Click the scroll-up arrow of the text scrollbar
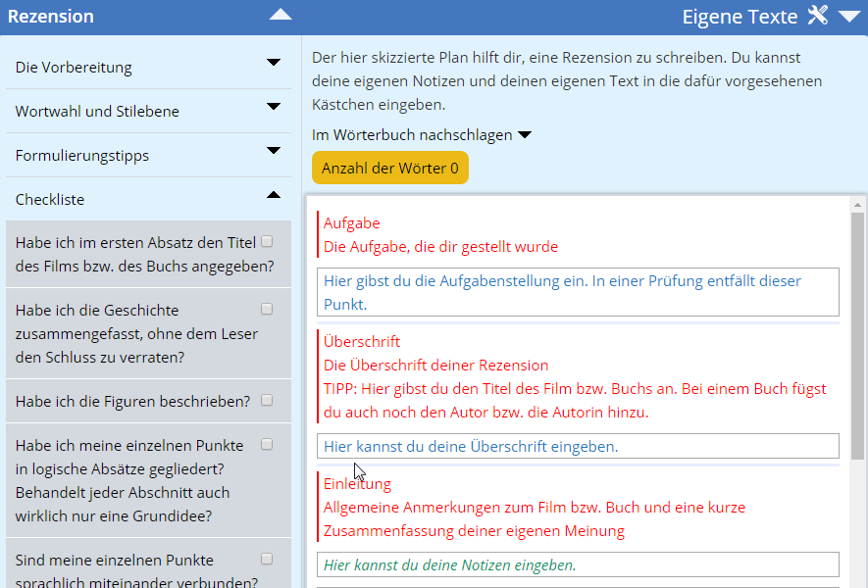The image size is (868, 588). [x=857, y=206]
